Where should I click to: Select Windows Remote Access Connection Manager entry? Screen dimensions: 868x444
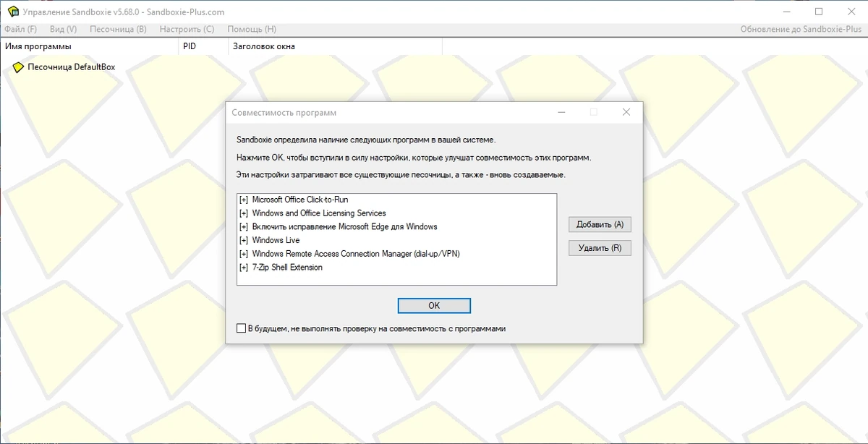point(397,254)
